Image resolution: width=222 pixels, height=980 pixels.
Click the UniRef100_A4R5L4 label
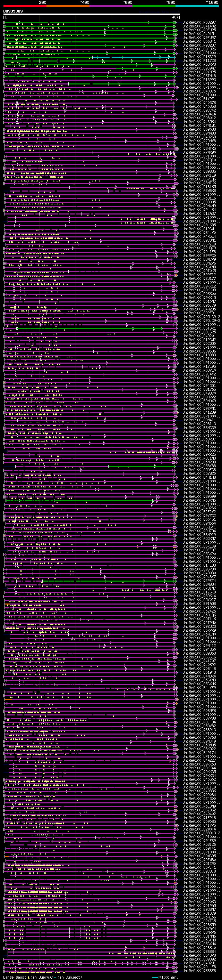pyautogui.click(x=199, y=237)
